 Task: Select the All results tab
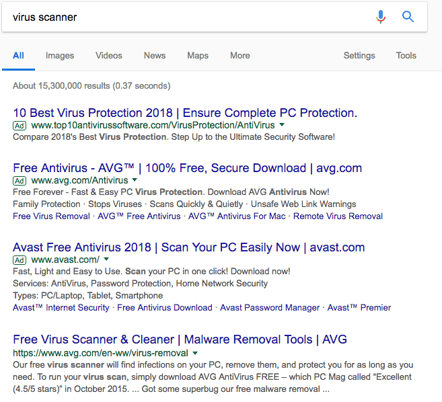[18, 56]
